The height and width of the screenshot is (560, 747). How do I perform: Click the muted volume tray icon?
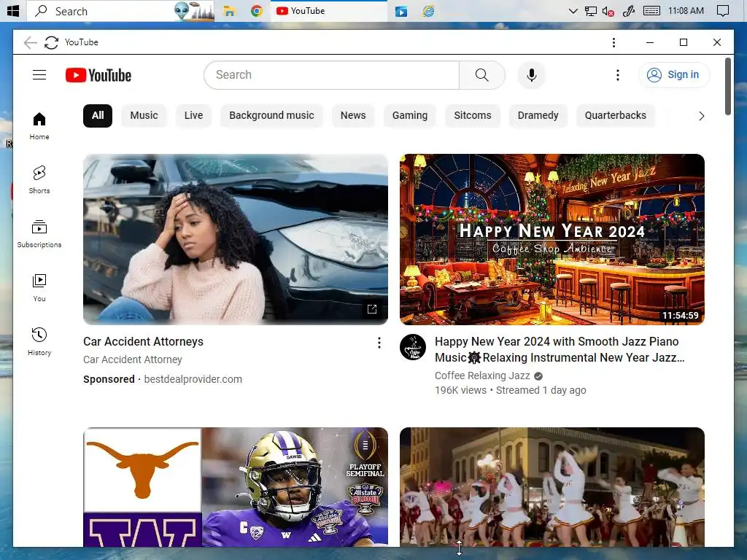pos(608,11)
